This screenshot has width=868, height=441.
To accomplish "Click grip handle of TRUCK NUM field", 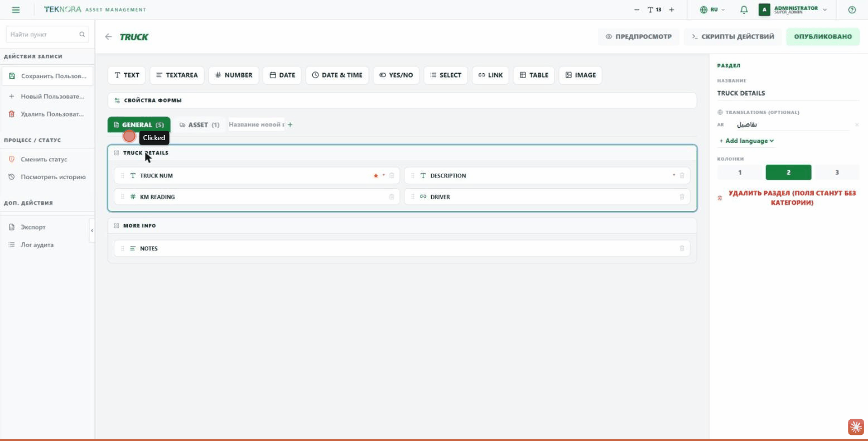I will [x=122, y=175].
